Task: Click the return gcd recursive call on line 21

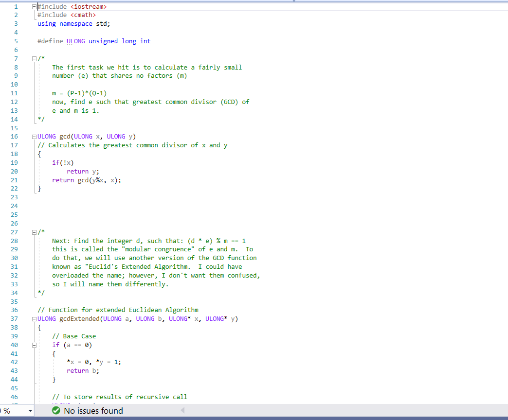Action: coord(88,180)
